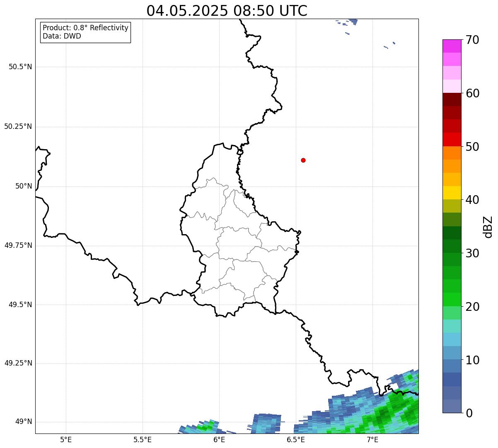Click the 7°E longitude label

coord(372,440)
